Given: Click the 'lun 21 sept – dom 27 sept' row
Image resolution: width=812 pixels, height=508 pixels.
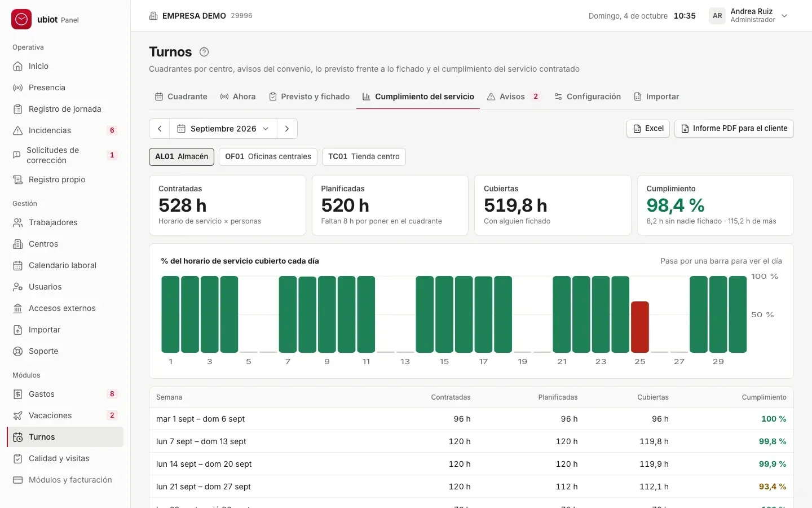Looking at the screenshot, I should click(471, 487).
